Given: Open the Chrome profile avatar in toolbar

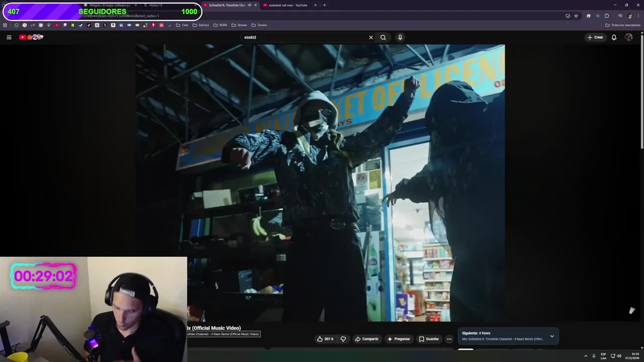Looking at the screenshot, I should 629,16.
